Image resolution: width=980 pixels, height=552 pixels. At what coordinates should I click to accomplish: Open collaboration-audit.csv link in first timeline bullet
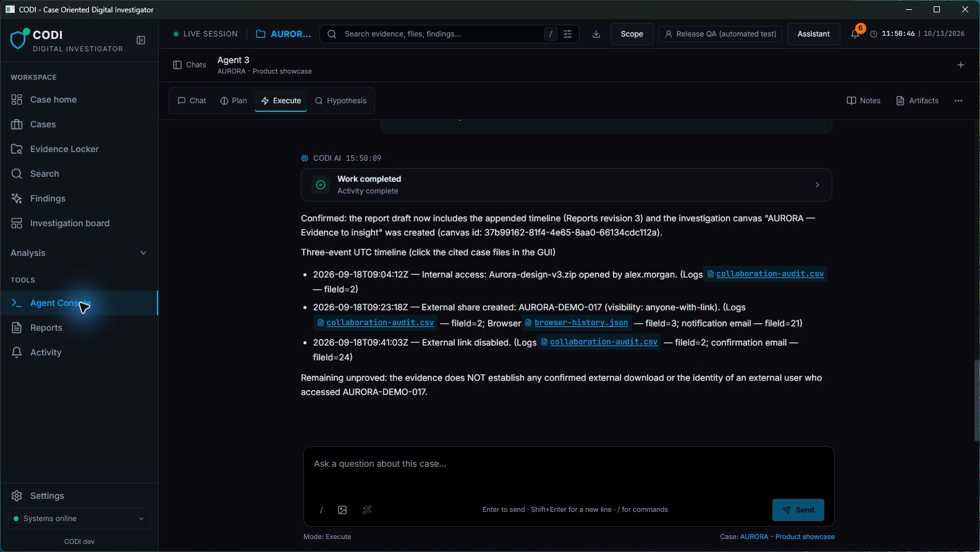tap(765, 274)
